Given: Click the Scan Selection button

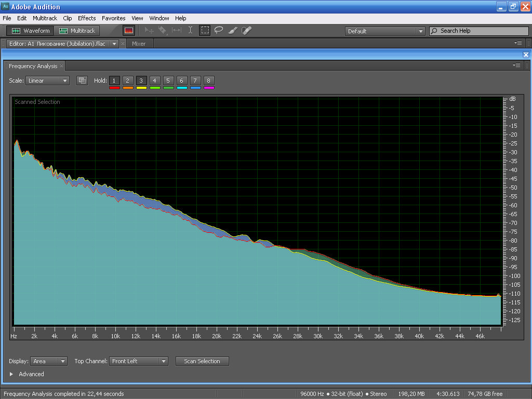Looking at the screenshot, I should point(202,361).
